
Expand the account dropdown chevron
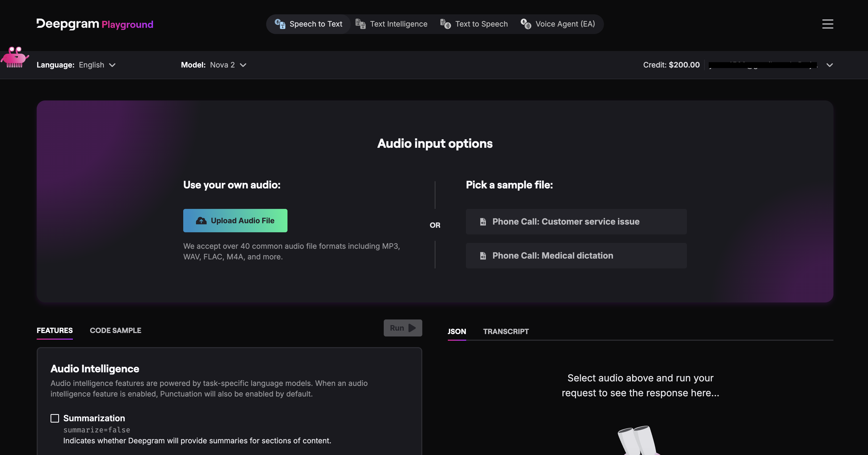(x=830, y=65)
